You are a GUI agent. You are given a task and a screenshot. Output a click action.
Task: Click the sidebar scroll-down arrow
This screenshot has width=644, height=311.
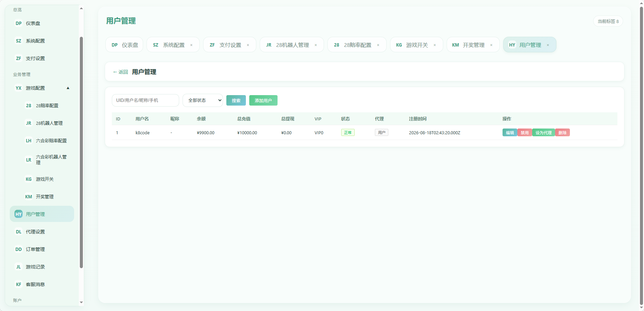pyautogui.click(x=81, y=303)
